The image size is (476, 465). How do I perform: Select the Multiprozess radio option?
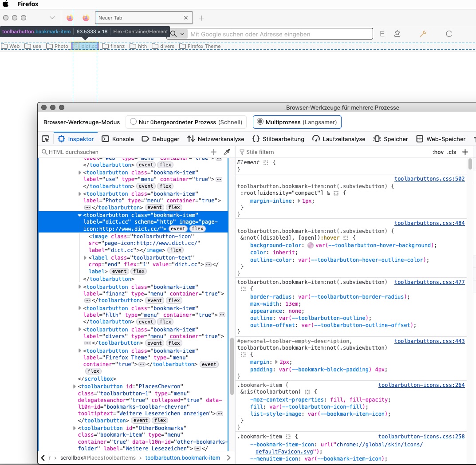tap(260, 122)
